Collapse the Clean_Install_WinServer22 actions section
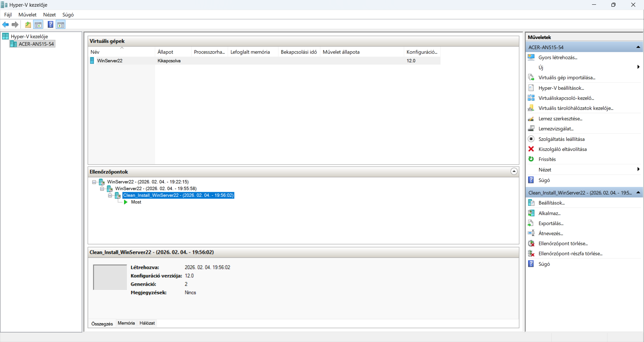644x342 pixels. [x=638, y=193]
